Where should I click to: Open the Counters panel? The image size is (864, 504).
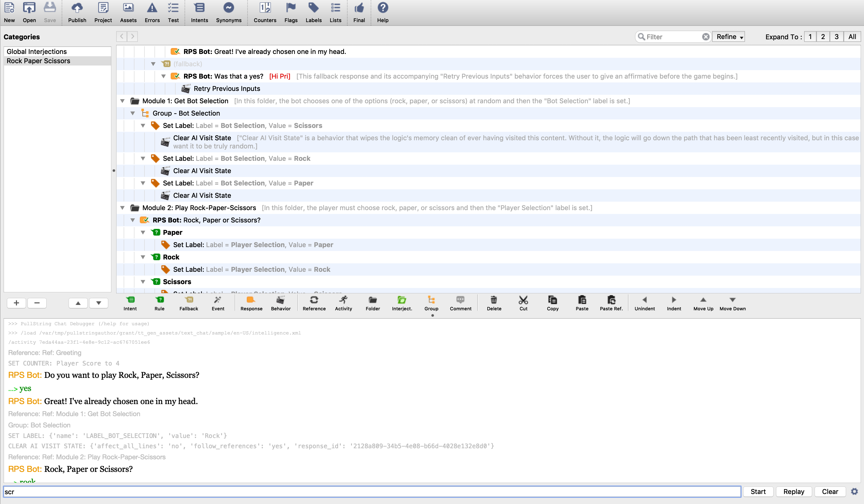coord(265,12)
